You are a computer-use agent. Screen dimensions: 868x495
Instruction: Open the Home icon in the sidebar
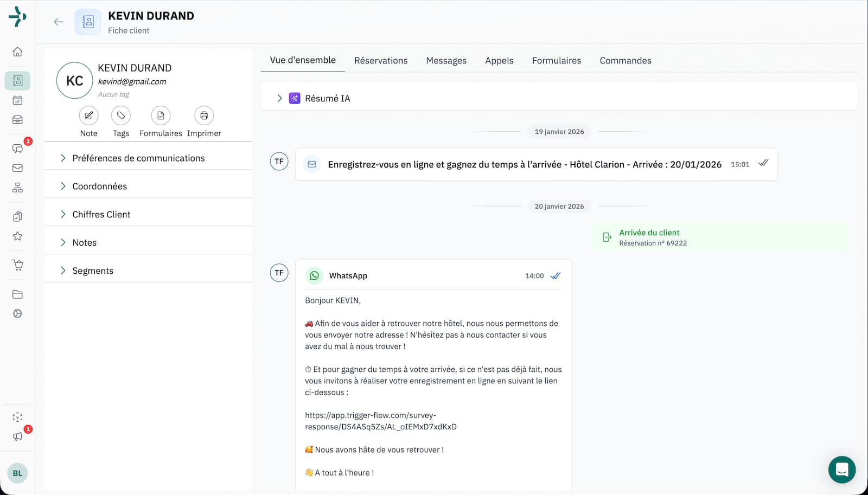tap(17, 52)
